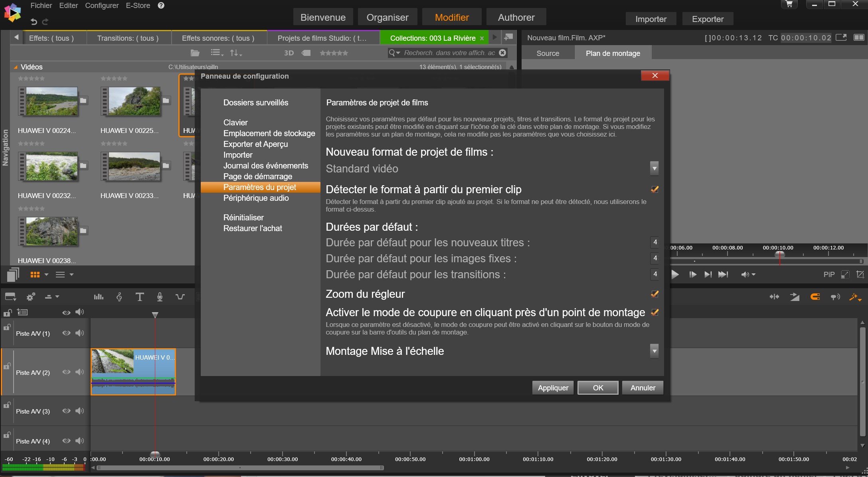This screenshot has height=477, width=868.
Task: Click the Annuler button
Action: point(643,388)
